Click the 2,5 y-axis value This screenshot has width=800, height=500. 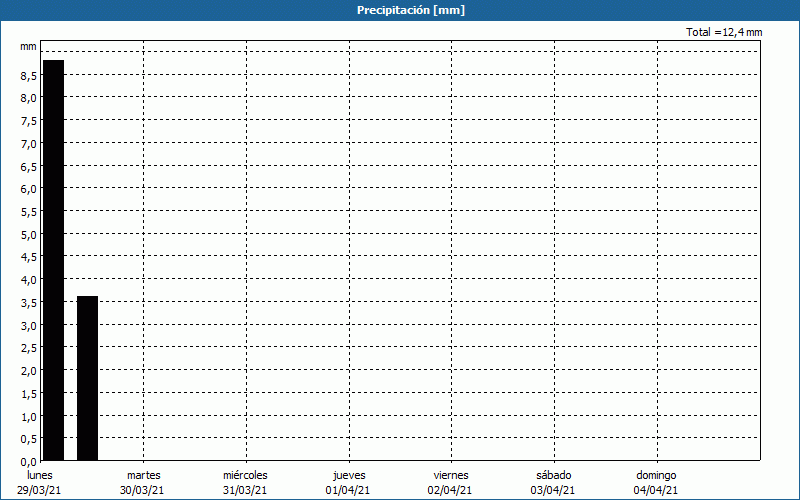pyautogui.click(x=29, y=348)
